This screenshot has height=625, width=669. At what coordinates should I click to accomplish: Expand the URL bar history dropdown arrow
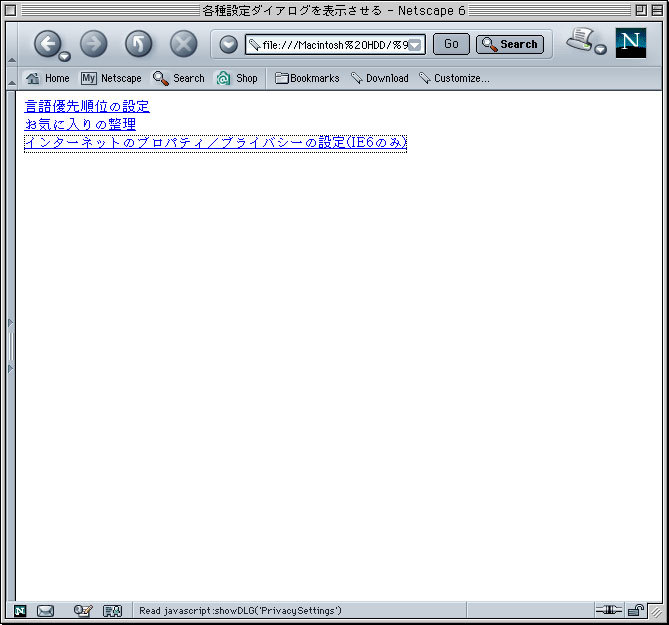(x=415, y=45)
